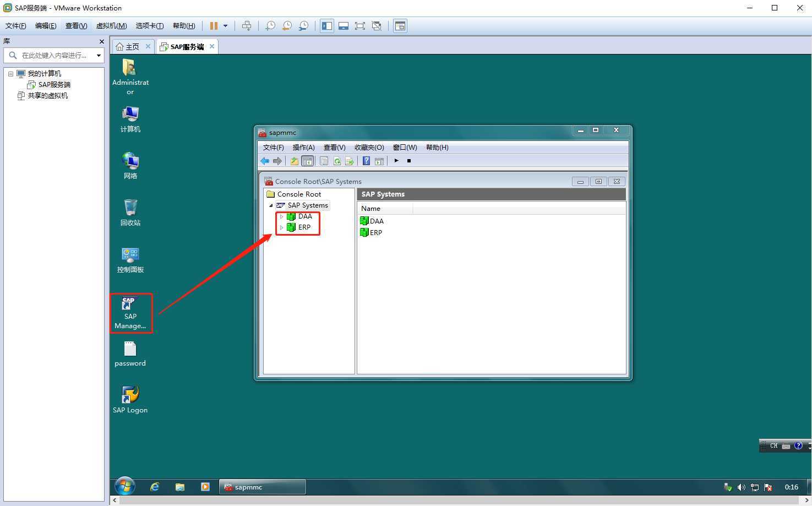Select the DAA row in SAP Systems list
This screenshot has height=506, width=812.
pos(372,221)
